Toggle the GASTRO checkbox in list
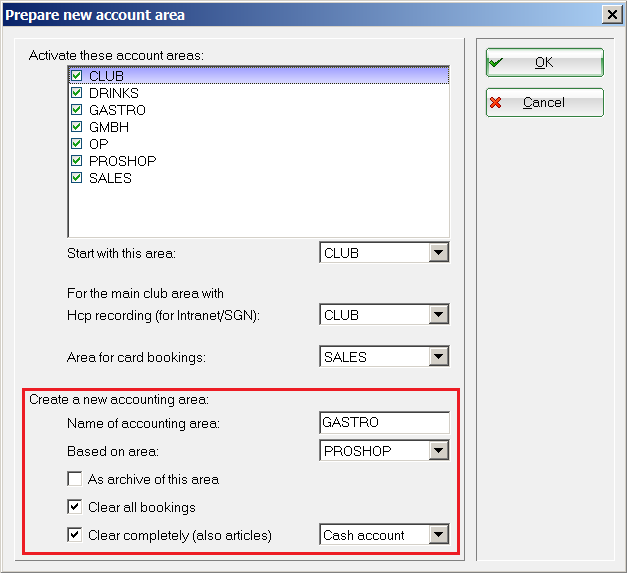This screenshot has height=573, width=627. coord(77,110)
